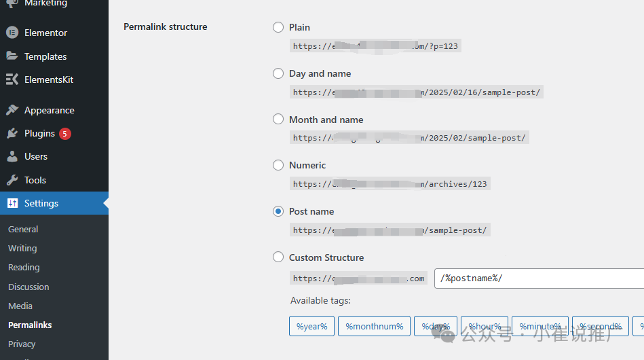
Task: Click the Templates folder icon
Action: click(12, 56)
